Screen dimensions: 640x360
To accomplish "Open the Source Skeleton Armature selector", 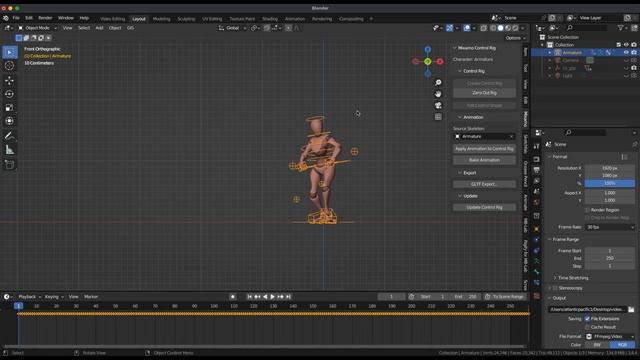I will tap(484, 136).
